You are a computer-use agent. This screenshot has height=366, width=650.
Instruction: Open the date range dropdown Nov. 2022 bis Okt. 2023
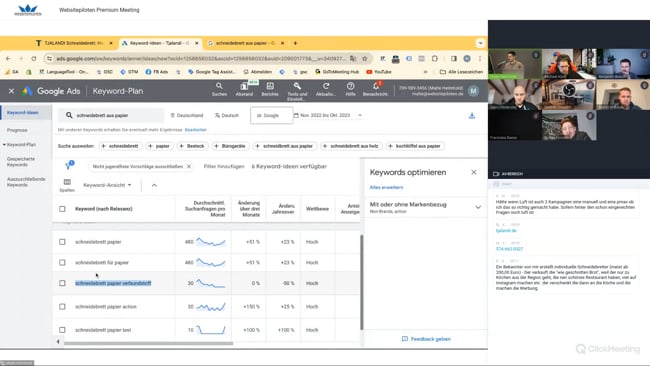pos(328,115)
